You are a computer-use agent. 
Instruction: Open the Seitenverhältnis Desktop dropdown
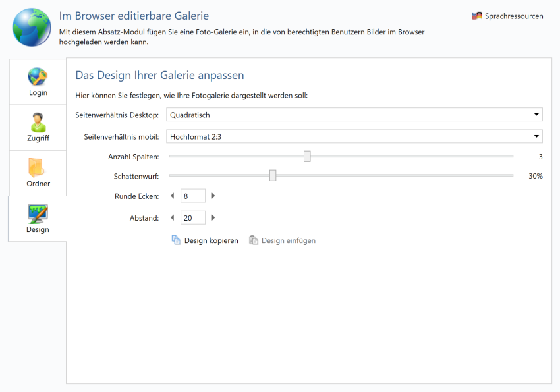click(354, 115)
